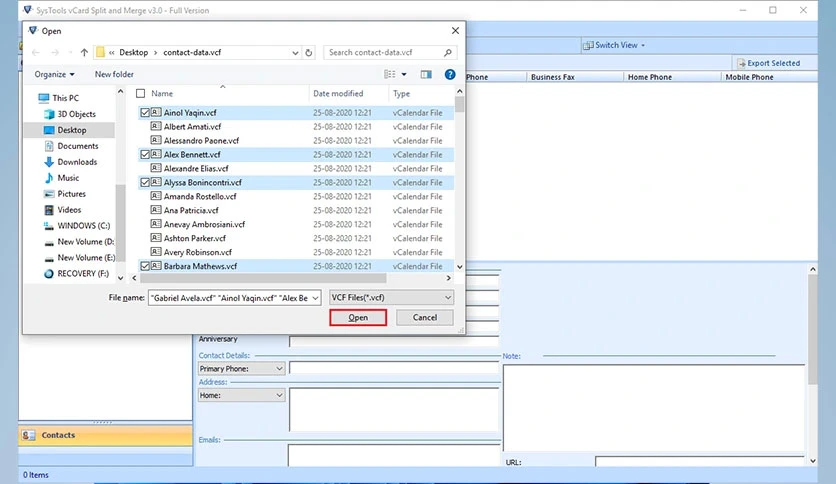Expand the view options dropdown arrow

point(404,74)
